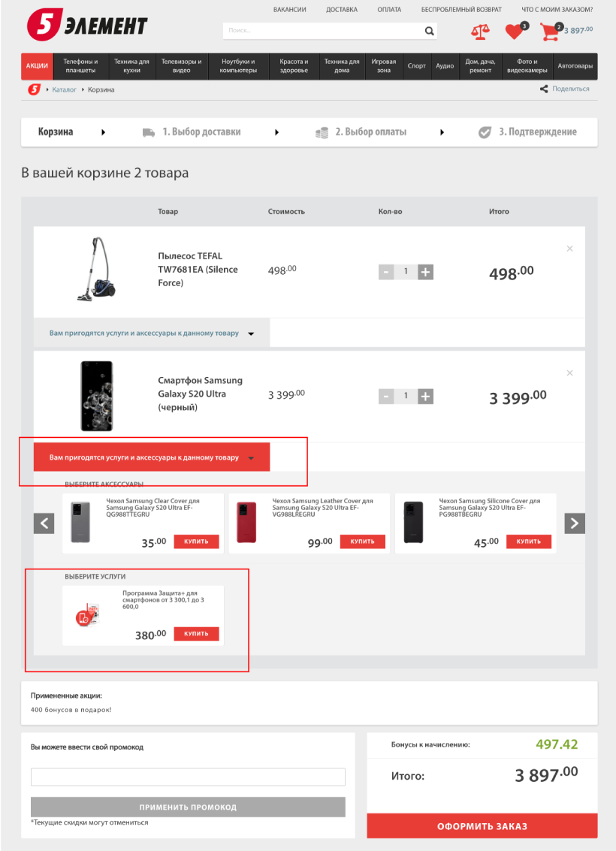
Task: Click ОФОРМИТЬ ЗАКАЗ button
Action: (x=482, y=826)
